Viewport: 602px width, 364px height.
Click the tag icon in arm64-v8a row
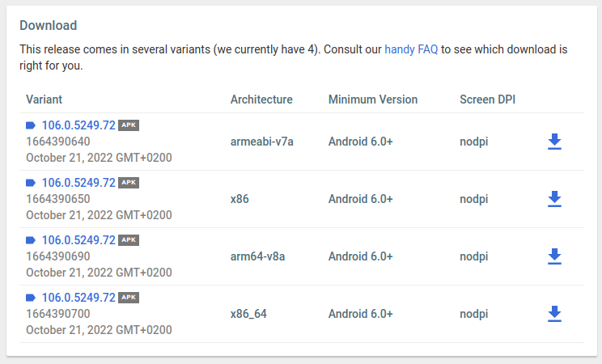click(31, 240)
